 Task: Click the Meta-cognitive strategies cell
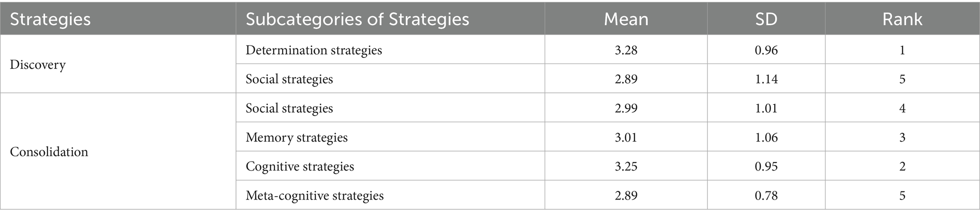314,195
